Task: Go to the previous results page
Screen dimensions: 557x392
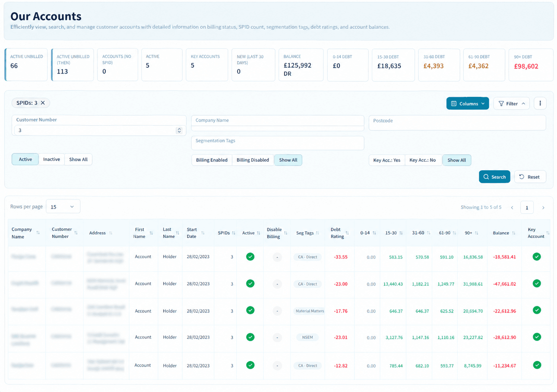Action: [x=512, y=208]
